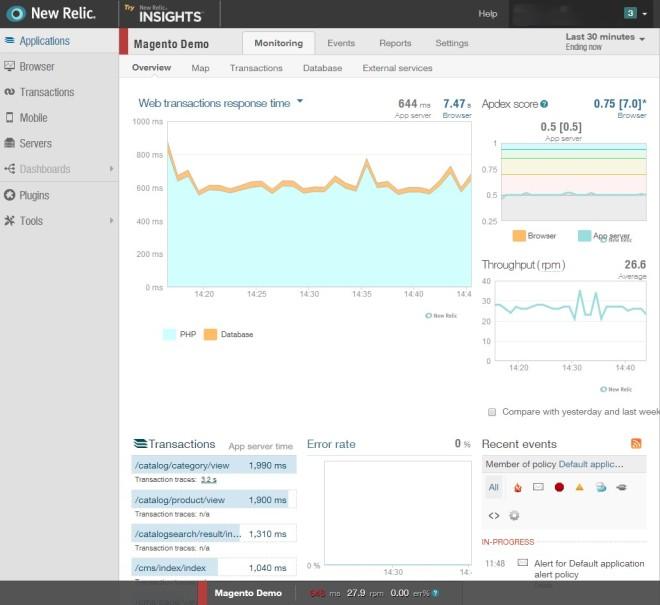660x605 pixels.
Task: Select the Overview sub-tab
Action: pyautogui.click(x=152, y=68)
